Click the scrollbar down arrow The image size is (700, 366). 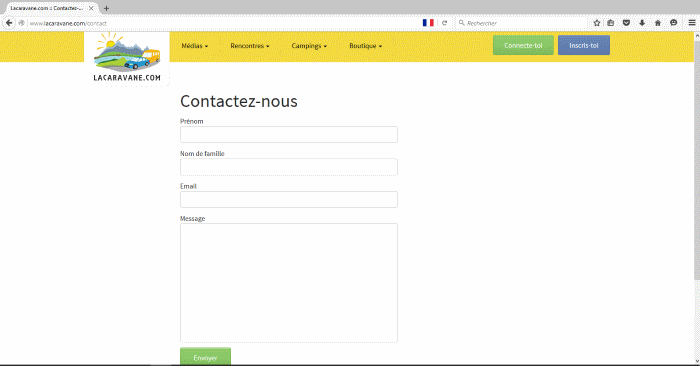click(696, 361)
